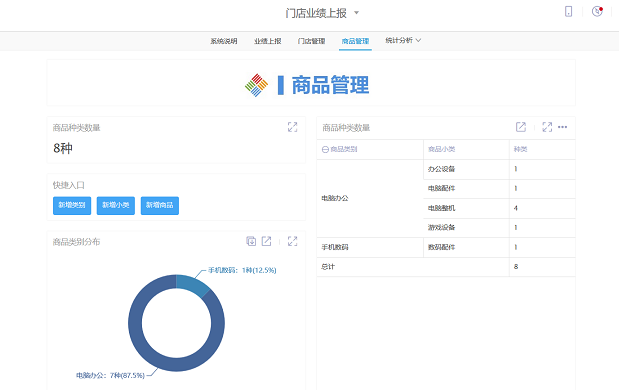Select the 办公设备 table row
Viewport: 619px width, 390px height.
click(x=499, y=169)
